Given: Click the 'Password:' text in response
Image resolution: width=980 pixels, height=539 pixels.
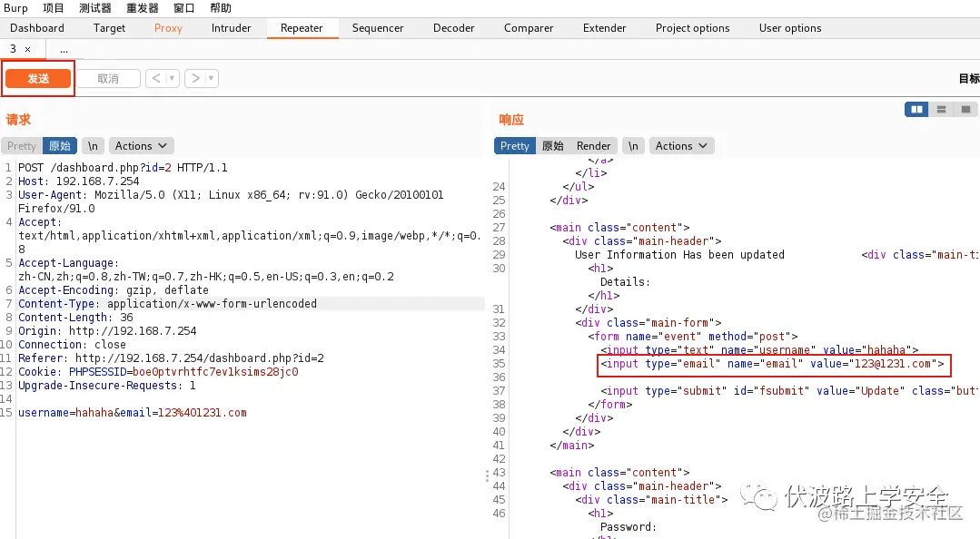Looking at the screenshot, I should tap(629, 526).
